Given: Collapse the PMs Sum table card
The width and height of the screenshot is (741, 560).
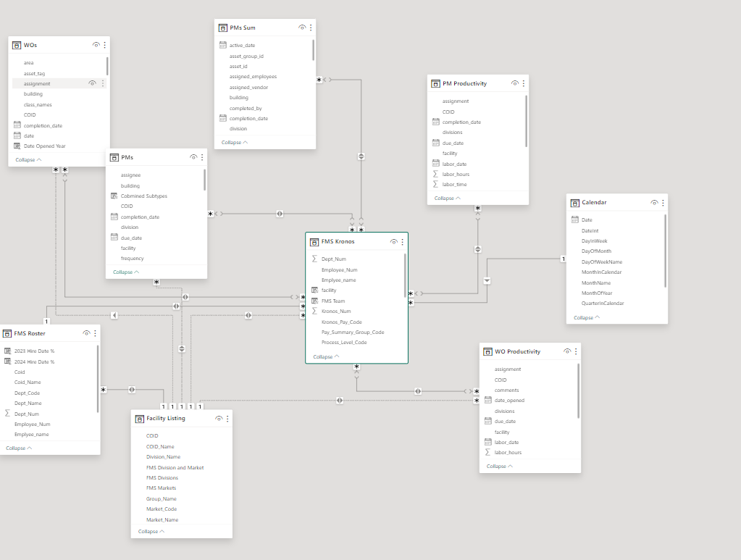Looking at the screenshot, I should click(235, 142).
